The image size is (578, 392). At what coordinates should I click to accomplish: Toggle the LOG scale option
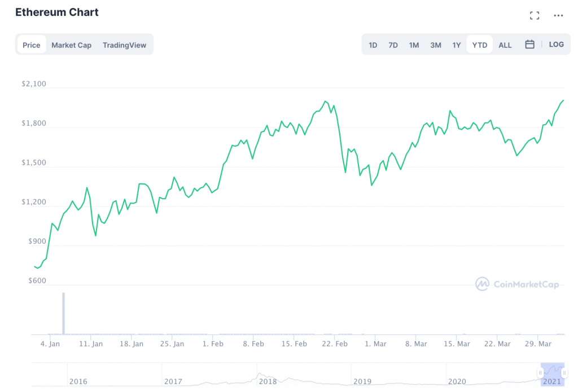point(556,45)
